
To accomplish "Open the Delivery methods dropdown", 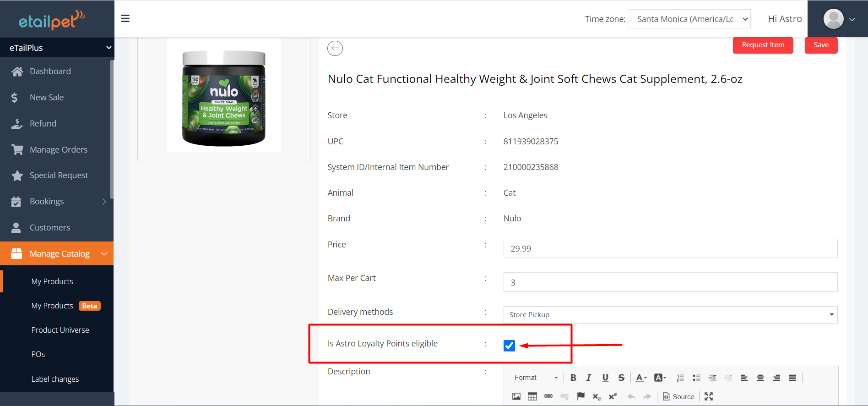I will pyautogui.click(x=670, y=315).
